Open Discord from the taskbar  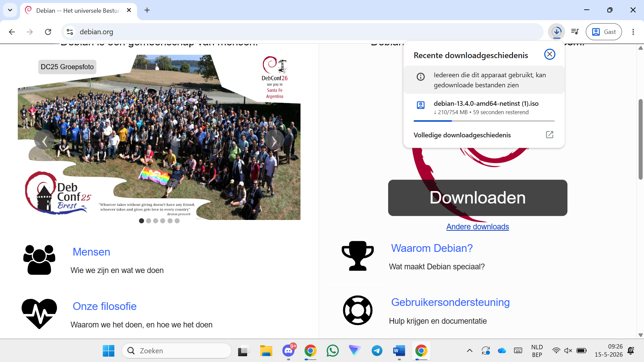point(288,351)
